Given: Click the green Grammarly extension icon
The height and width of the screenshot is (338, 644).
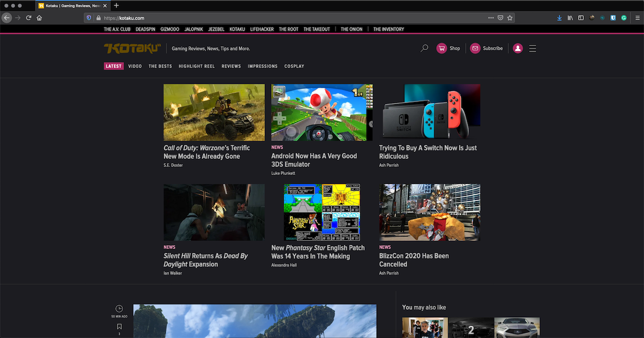Looking at the screenshot, I should click(x=624, y=17).
